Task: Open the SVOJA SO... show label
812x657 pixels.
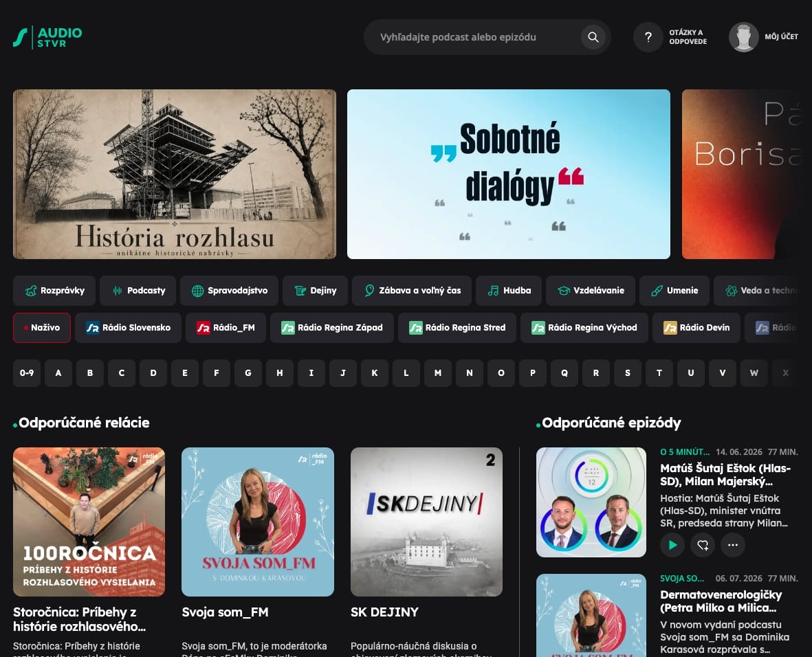Action: (x=682, y=578)
